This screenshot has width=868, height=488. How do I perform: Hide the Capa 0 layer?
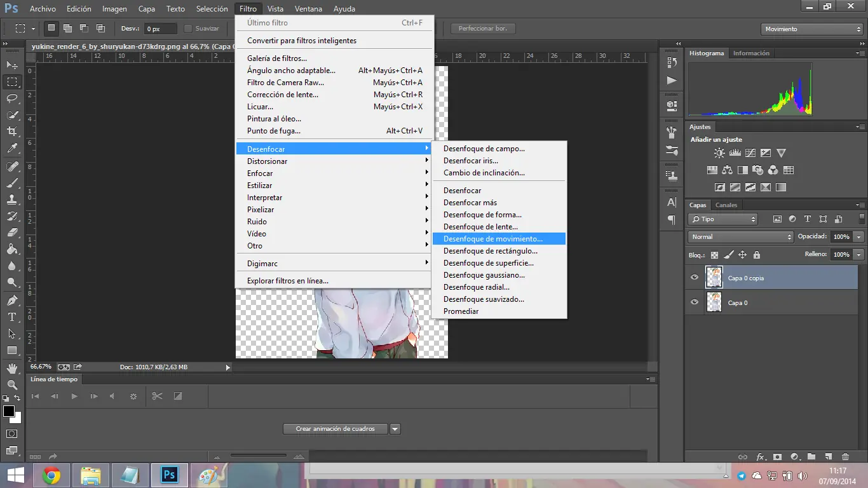pyautogui.click(x=695, y=302)
